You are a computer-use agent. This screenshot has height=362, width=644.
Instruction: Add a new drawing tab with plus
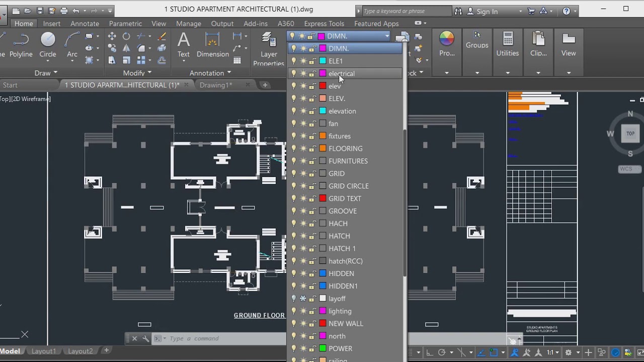tap(265, 85)
